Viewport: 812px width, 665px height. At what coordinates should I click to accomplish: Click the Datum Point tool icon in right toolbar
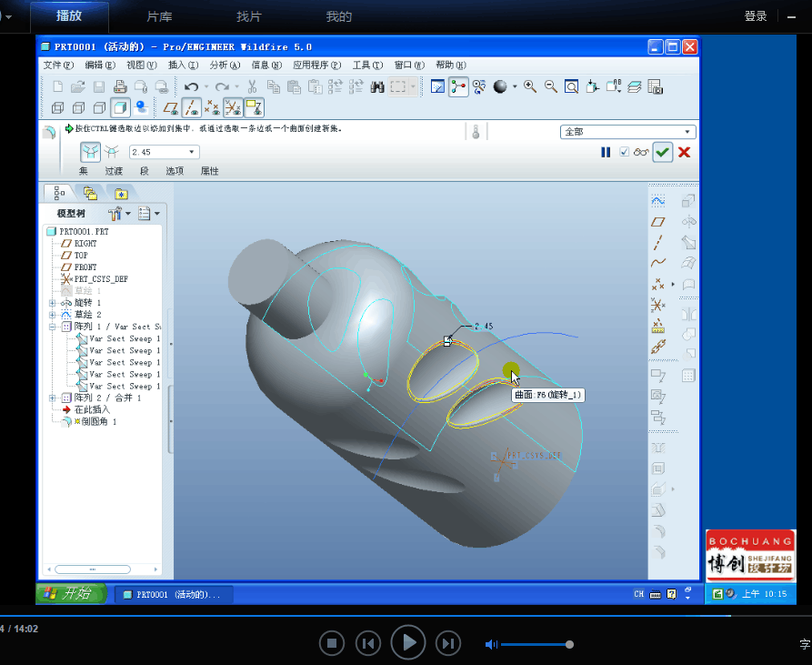[x=657, y=284]
